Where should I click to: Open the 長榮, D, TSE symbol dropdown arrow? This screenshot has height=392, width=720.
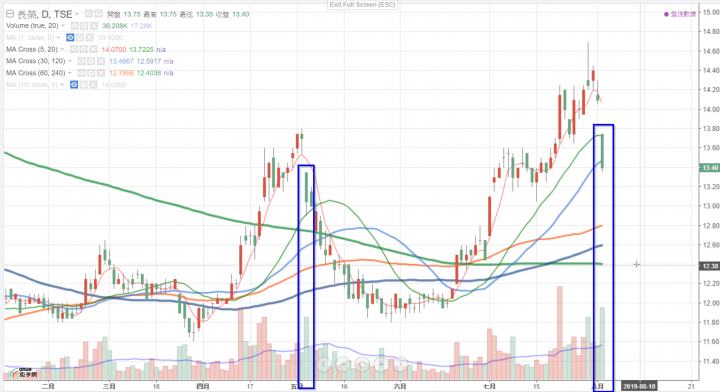[77, 14]
